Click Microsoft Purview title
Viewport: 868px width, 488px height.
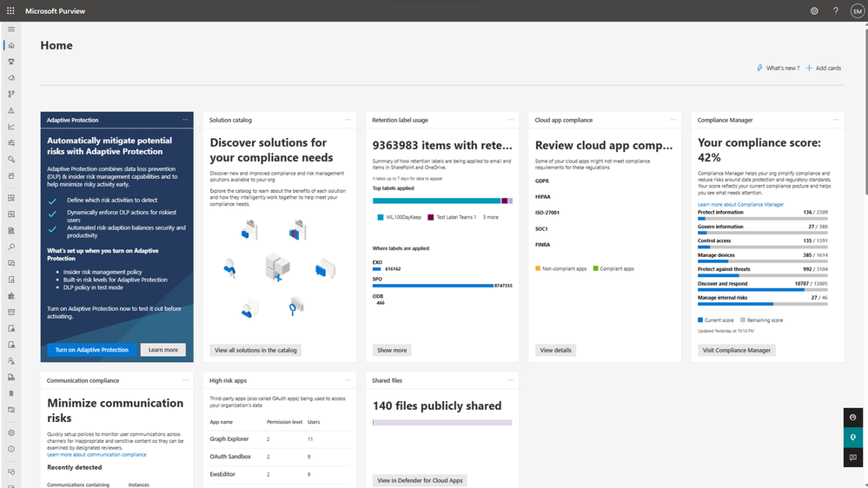[x=55, y=11]
